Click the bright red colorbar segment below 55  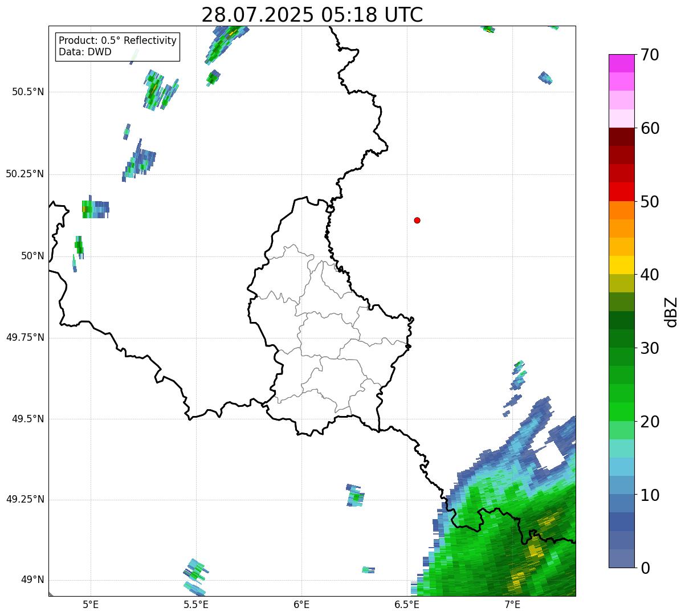coord(621,191)
